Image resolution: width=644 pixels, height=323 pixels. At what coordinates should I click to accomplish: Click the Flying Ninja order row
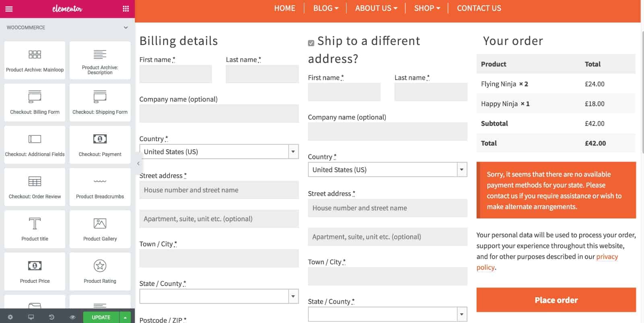[x=556, y=84]
